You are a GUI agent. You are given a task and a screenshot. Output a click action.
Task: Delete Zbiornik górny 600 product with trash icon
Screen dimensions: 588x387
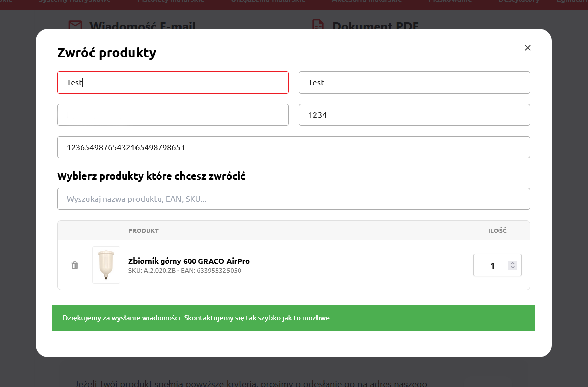click(75, 265)
